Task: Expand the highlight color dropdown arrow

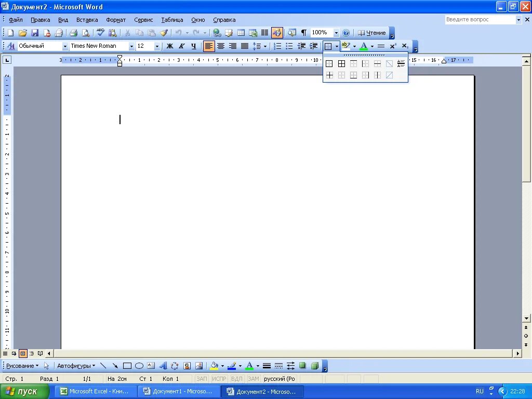Action: coord(354,46)
